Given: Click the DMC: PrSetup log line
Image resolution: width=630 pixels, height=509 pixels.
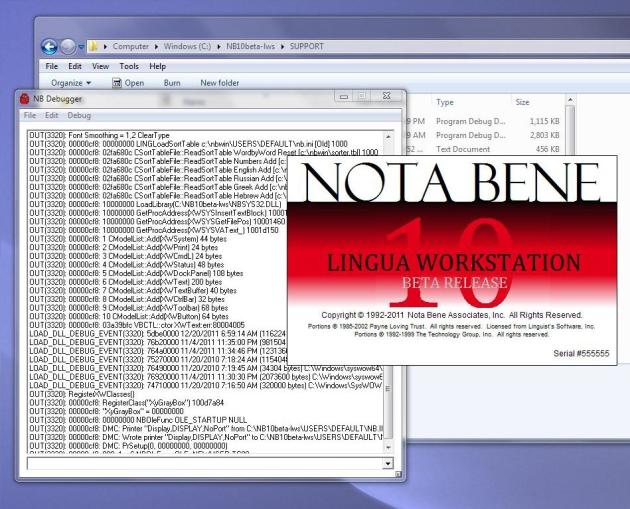Looking at the screenshot, I should click(128, 446).
